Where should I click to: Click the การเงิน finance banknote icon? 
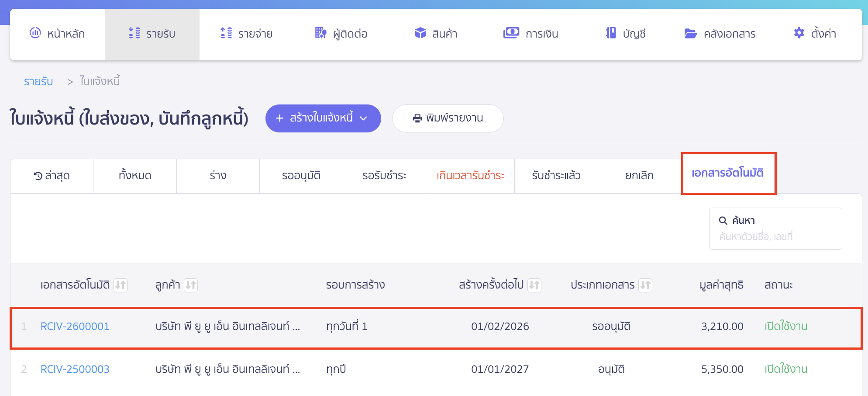tap(511, 33)
